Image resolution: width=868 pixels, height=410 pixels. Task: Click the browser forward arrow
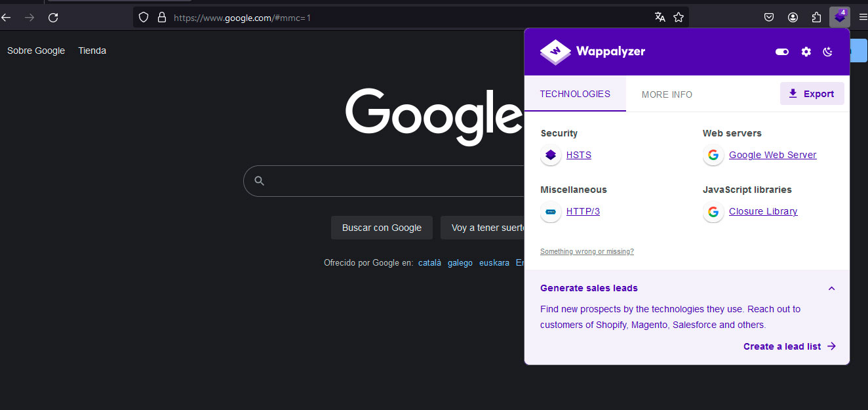pyautogui.click(x=29, y=18)
